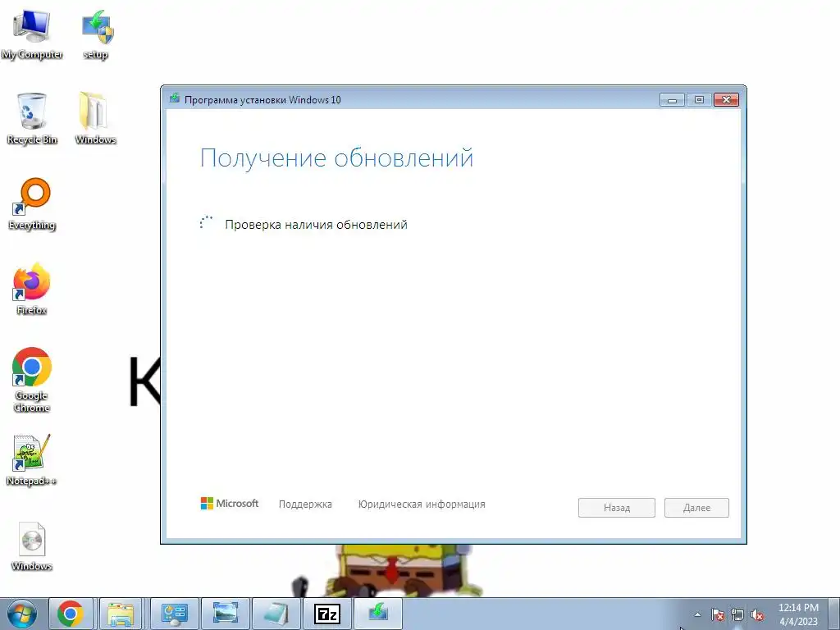This screenshot has height=630, width=840.
Task: Maximize the Windows 10 setup window
Action: click(x=699, y=99)
